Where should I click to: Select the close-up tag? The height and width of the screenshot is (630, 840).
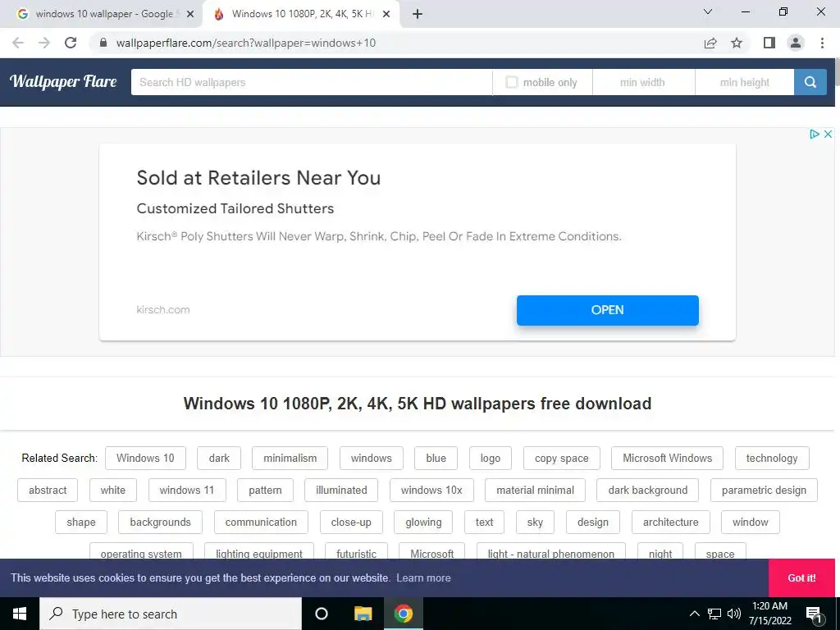click(351, 523)
